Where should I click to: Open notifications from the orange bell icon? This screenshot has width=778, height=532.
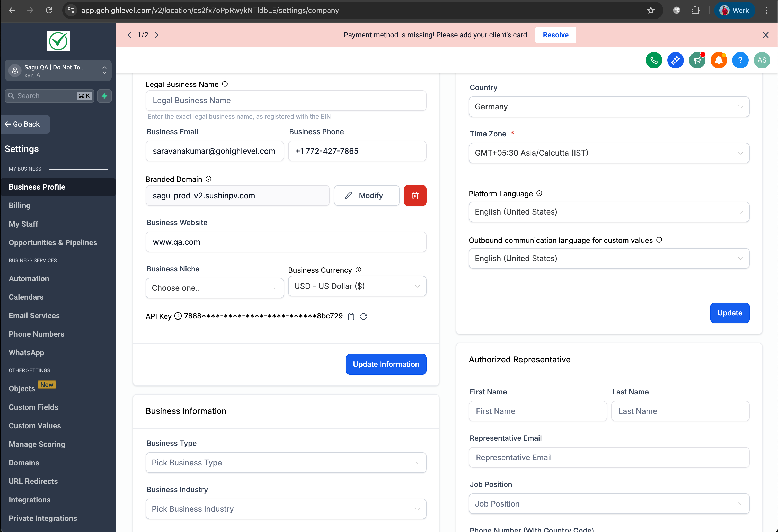coord(719,60)
